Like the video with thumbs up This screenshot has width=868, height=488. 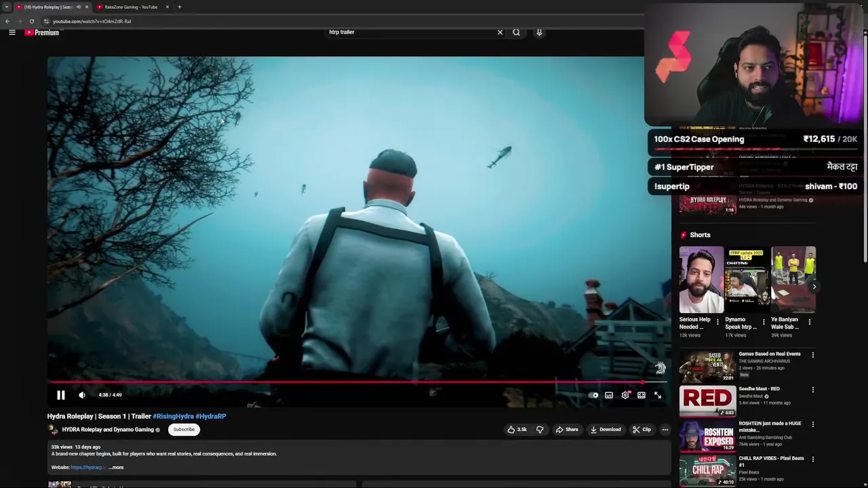point(517,429)
